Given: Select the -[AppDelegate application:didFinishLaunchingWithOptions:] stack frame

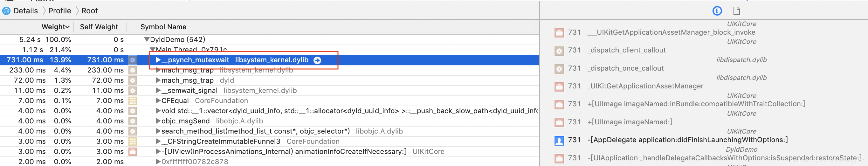Looking at the screenshot, I should pos(687,140).
